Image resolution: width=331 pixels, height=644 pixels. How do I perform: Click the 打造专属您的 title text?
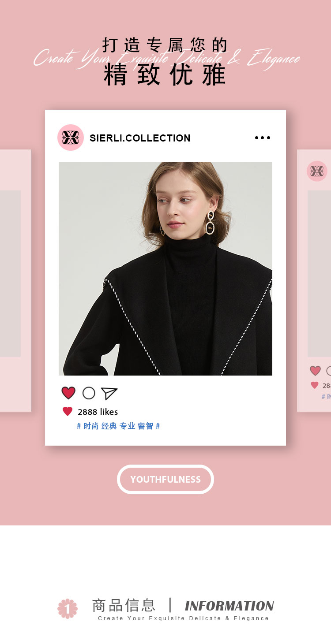coord(165,45)
